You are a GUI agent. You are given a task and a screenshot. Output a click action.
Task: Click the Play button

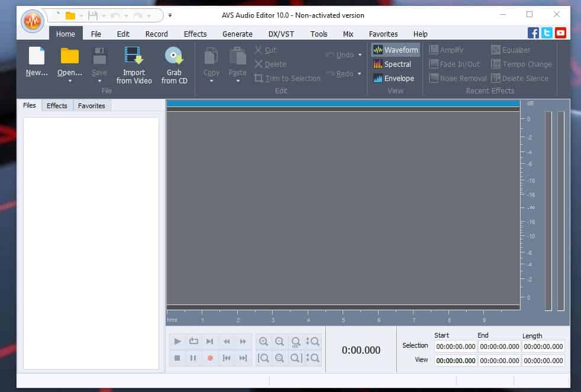pos(177,341)
